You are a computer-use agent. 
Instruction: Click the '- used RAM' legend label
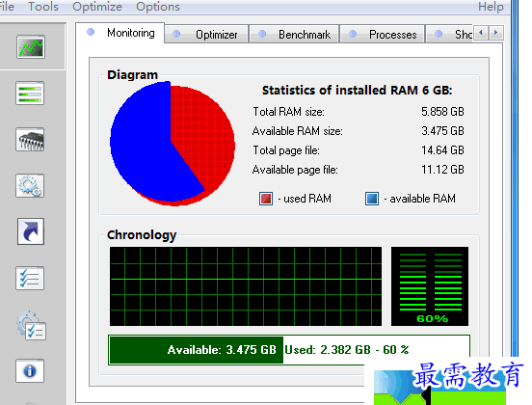(305, 199)
